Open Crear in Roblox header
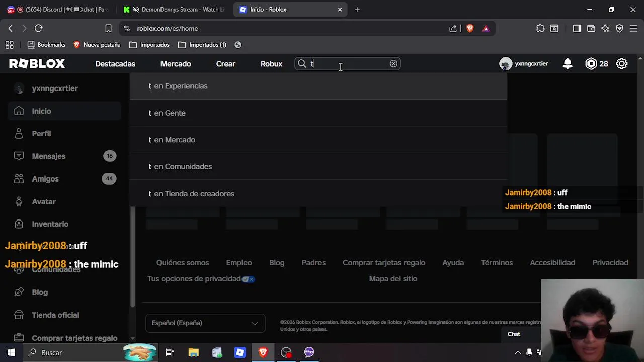 point(226,64)
